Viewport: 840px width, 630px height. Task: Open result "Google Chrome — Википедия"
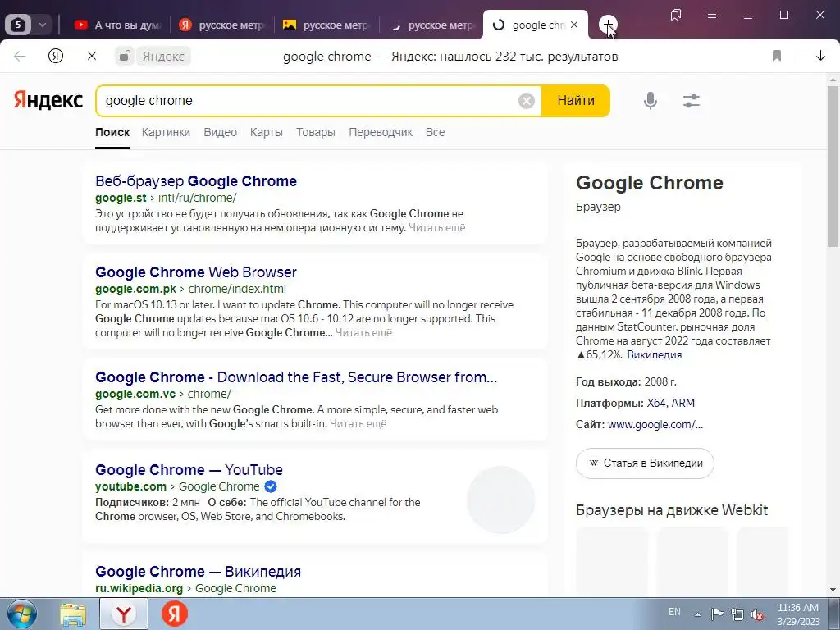199,572
